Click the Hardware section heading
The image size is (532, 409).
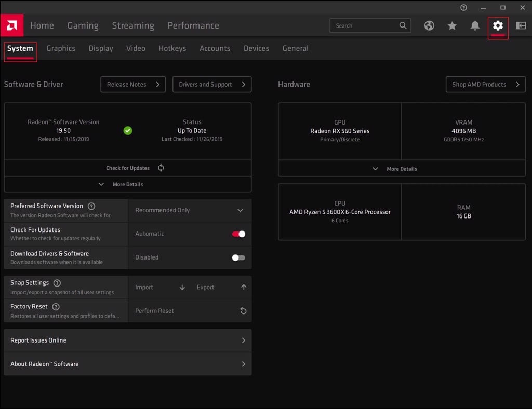coord(294,85)
